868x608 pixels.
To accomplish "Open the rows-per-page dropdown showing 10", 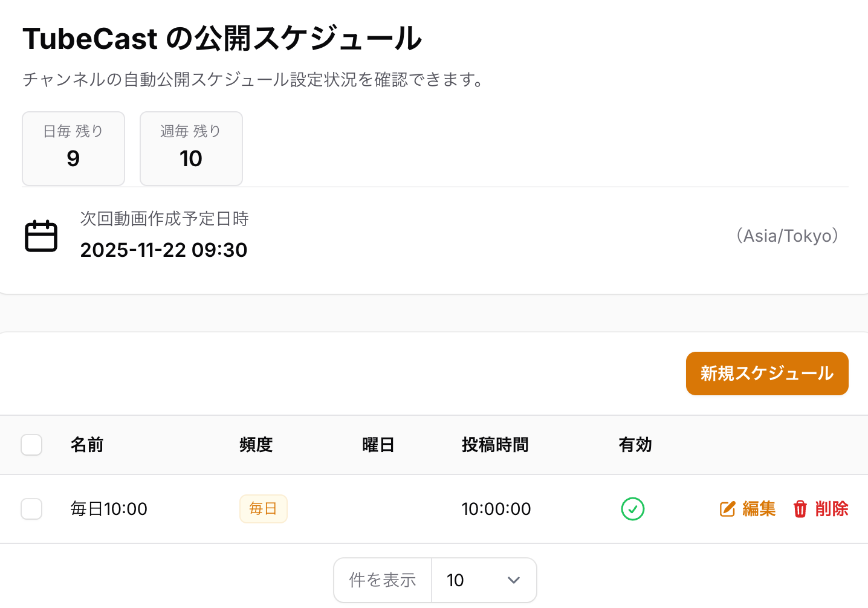I will click(x=484, y=580).
